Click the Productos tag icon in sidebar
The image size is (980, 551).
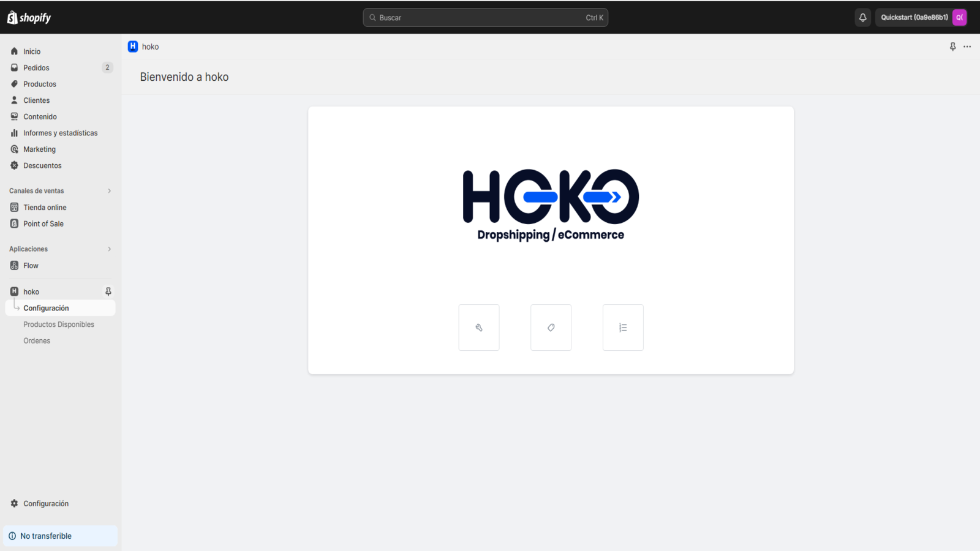[14, 84]
